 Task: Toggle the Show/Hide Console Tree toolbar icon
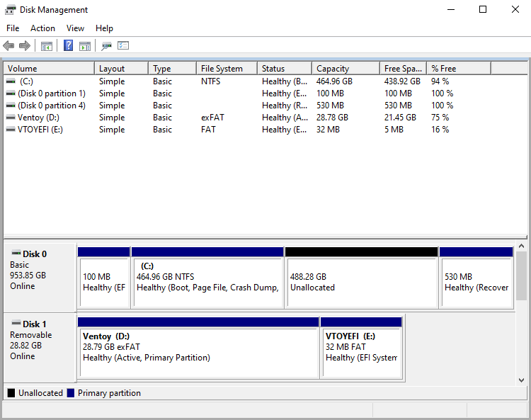tap(47, 46)
